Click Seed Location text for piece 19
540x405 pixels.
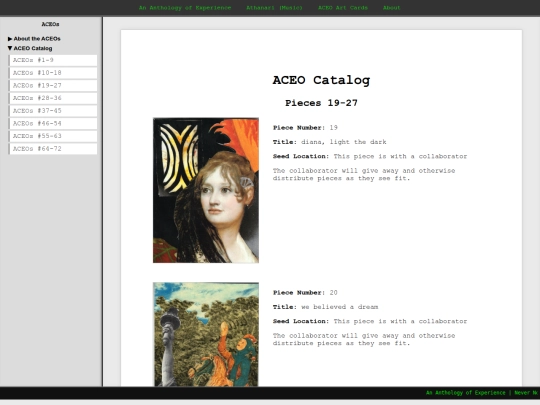click(x=370, y=156)
